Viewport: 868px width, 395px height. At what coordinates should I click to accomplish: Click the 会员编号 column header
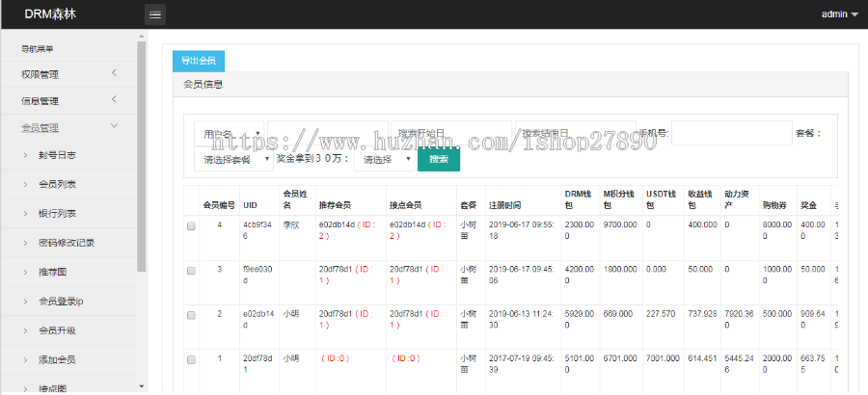point(219,204)
